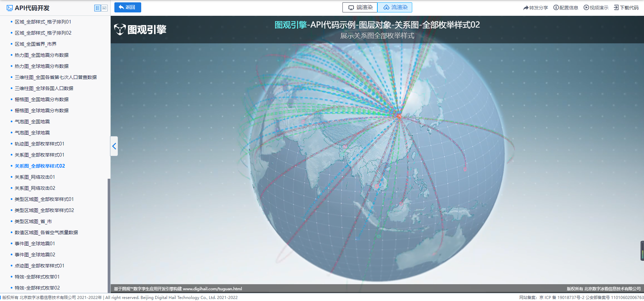Open 热力图_全国地震分布数据 example
This screenshot has height=301, width=644.
tap(42, 55)
